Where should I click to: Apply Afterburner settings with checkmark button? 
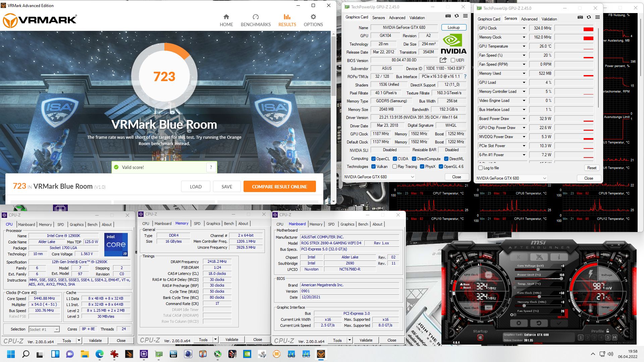click(x=559, y=323)
